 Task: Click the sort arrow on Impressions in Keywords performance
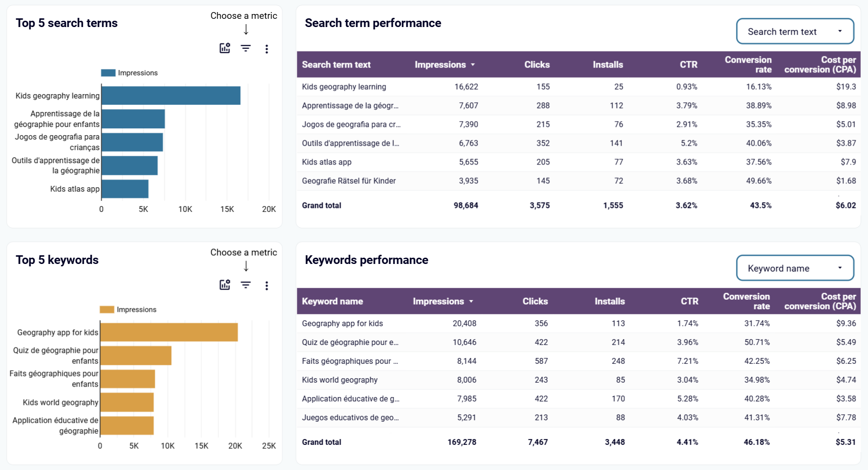pyautogui.click(x=471, y=301)
